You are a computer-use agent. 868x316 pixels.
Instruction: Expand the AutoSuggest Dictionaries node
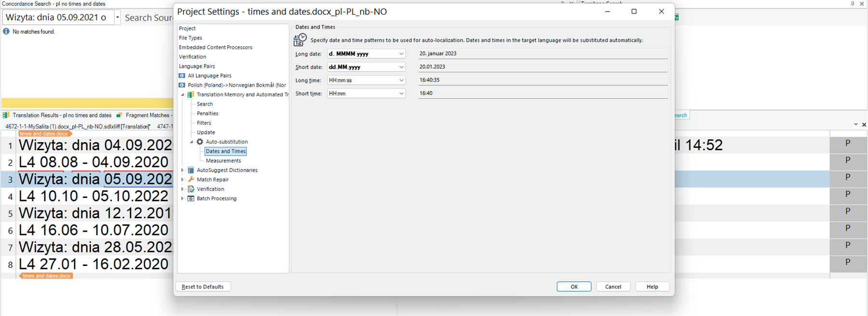183,170
